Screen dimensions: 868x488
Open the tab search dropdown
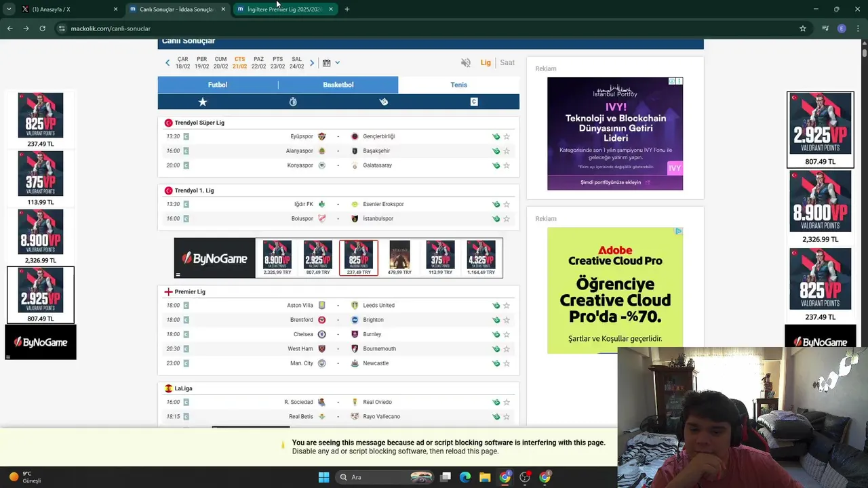[9, 9]
